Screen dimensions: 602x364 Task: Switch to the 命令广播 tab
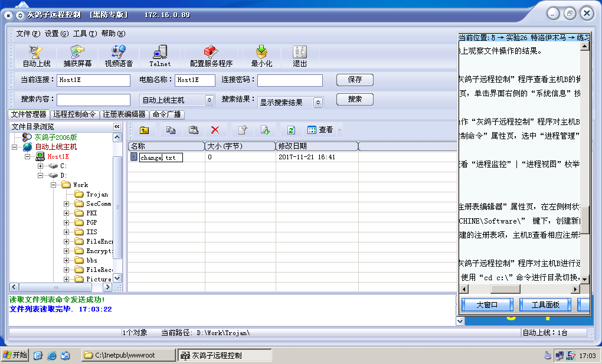(166, 114)
